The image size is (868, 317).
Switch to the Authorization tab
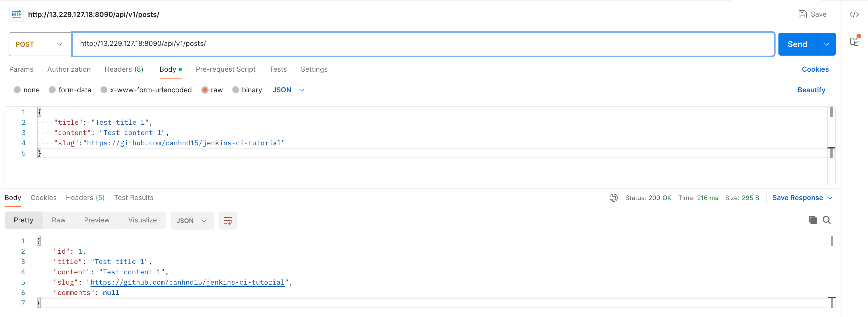click(69, 69)
